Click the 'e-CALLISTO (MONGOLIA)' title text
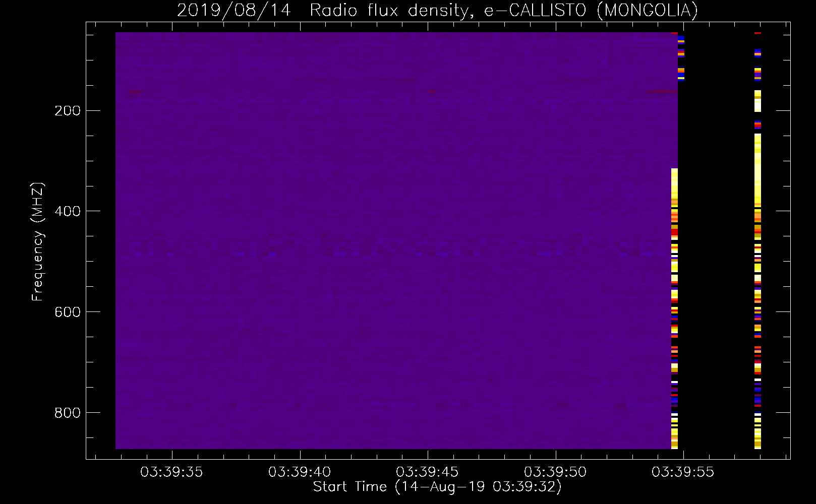This screenshot has height=504, width=816. [591, 10]
